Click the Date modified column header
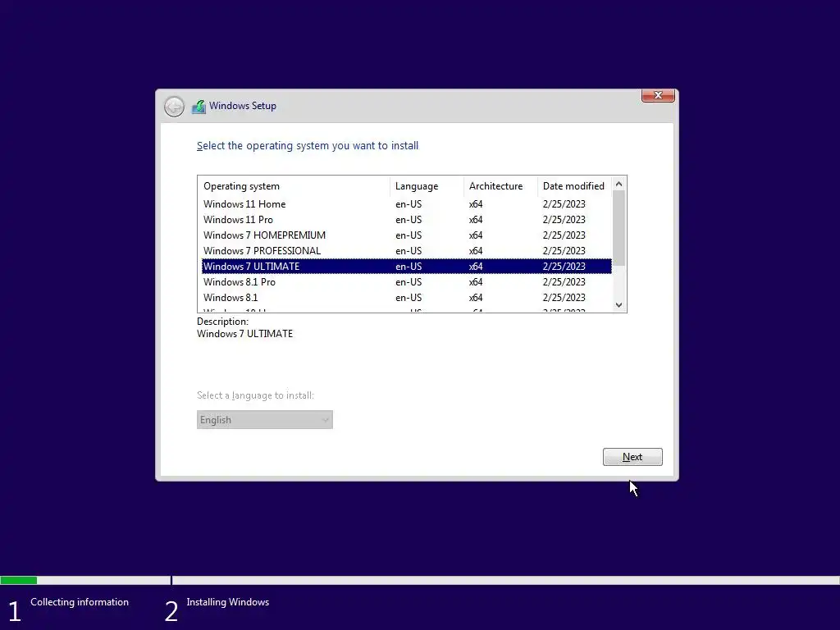840x630 pixels. 574,186
